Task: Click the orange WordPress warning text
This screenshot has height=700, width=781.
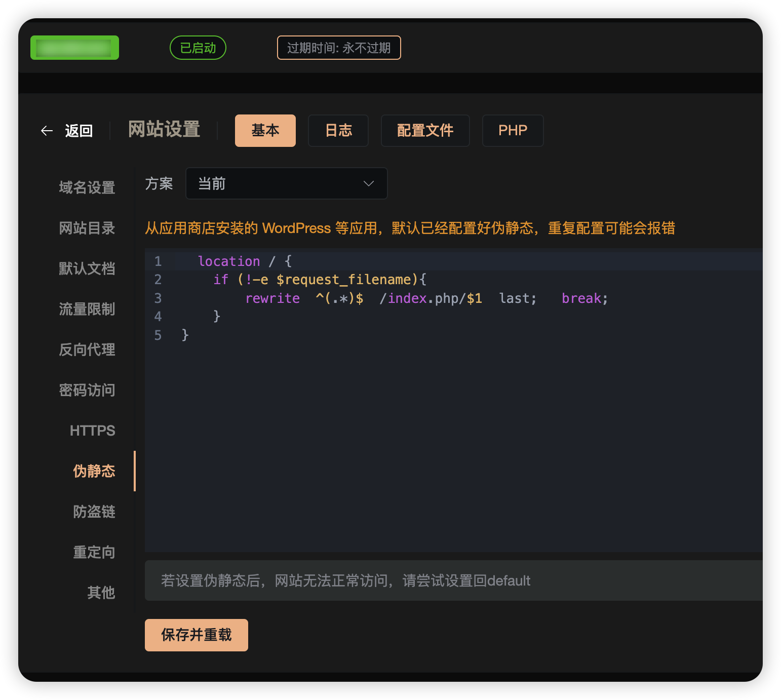Action: click(410, 228)
